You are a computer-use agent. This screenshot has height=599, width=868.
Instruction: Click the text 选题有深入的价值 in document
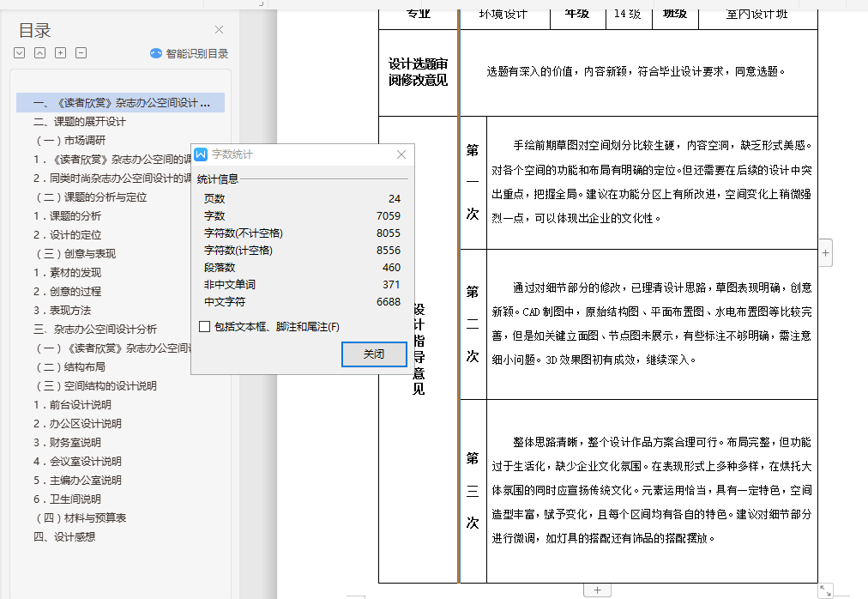tap(530, 71)
